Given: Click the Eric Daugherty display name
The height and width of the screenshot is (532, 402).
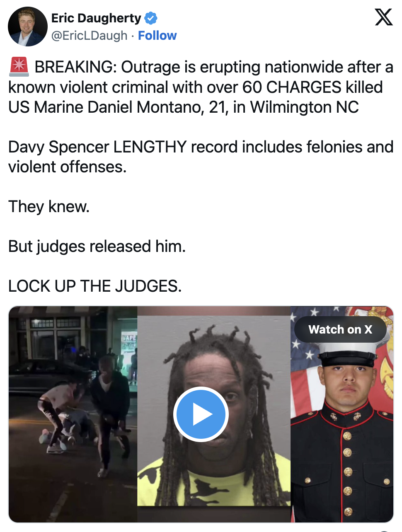Looking at the screenshot, I should pos(96,18).
